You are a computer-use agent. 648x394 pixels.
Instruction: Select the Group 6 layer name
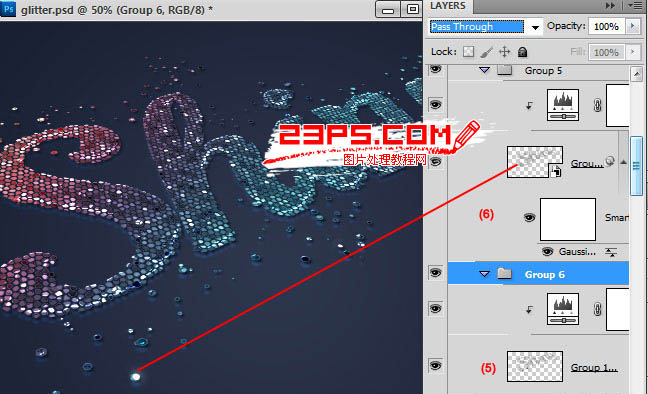click(544, 275)
